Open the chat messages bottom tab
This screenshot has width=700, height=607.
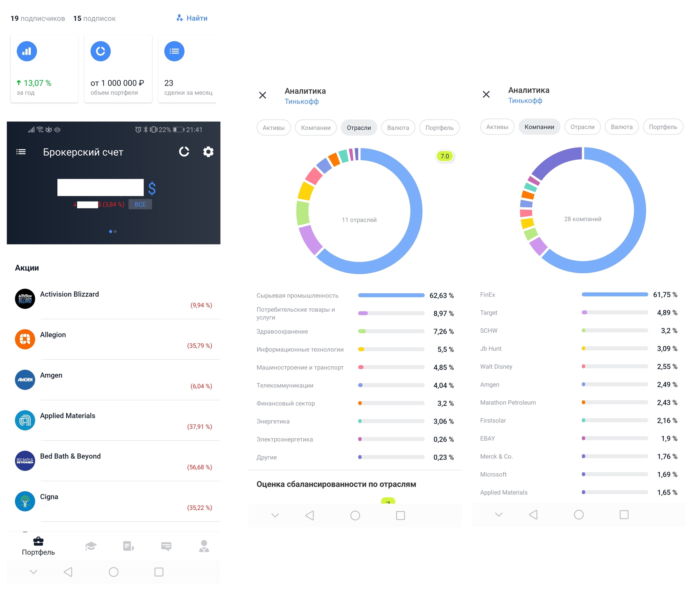click(x=166, y=546)
